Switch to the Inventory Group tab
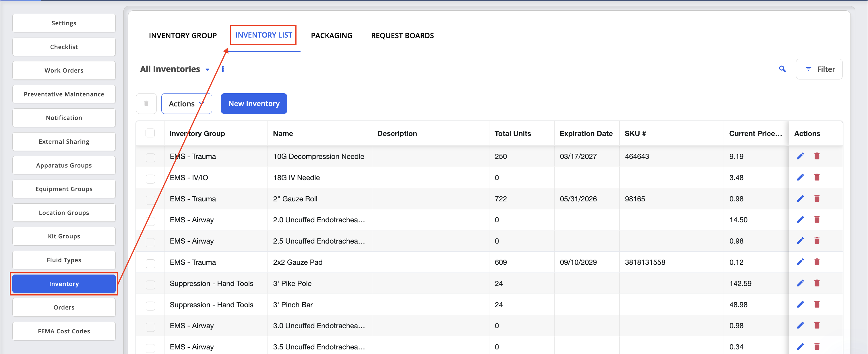 click(183, 35)
